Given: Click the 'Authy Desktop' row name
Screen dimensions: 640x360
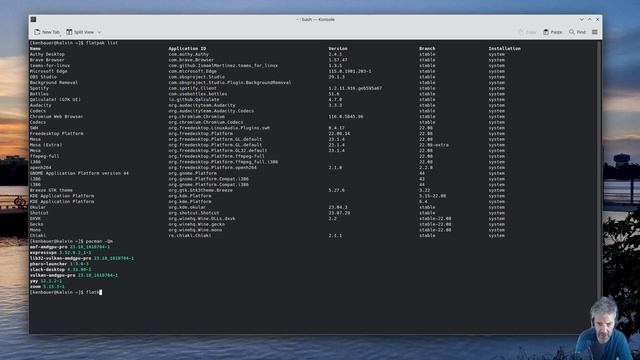Looking at the screenshot, I should click(47, 54).
